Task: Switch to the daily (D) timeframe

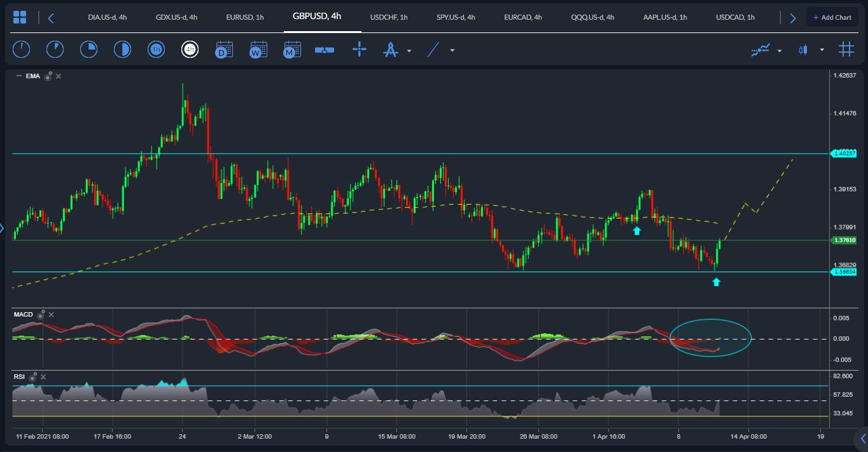Action: coord(224,50)
